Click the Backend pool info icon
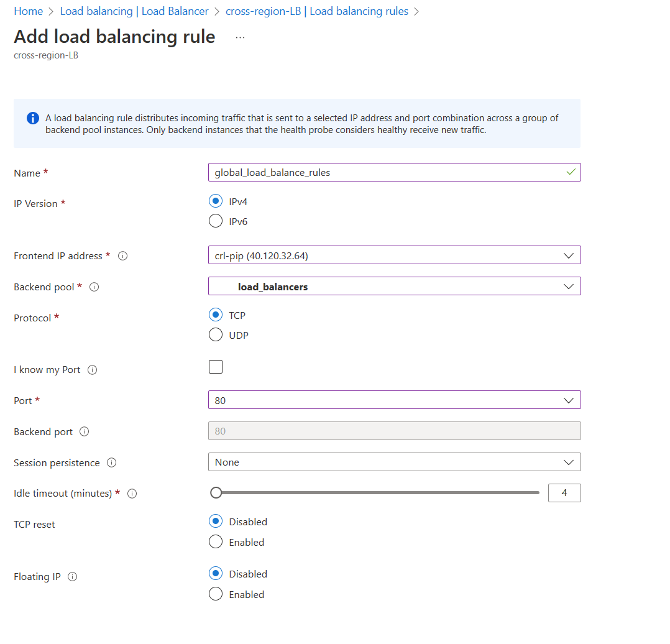670x644 pixels. tap(93, 287)
